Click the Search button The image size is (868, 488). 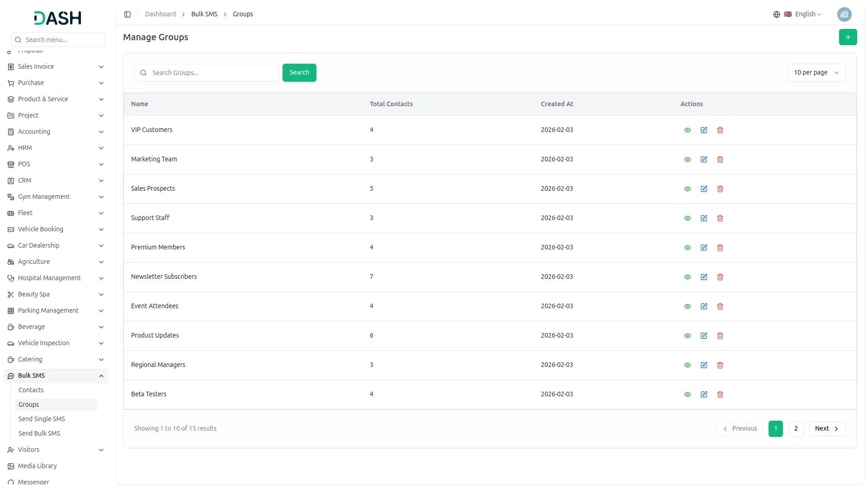coord(299,72)
